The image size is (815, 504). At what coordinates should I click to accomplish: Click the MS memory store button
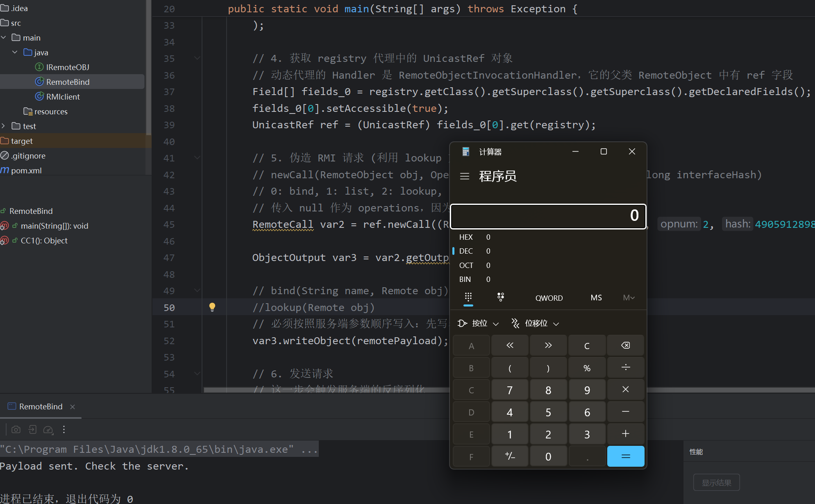(x=596, y=298)
